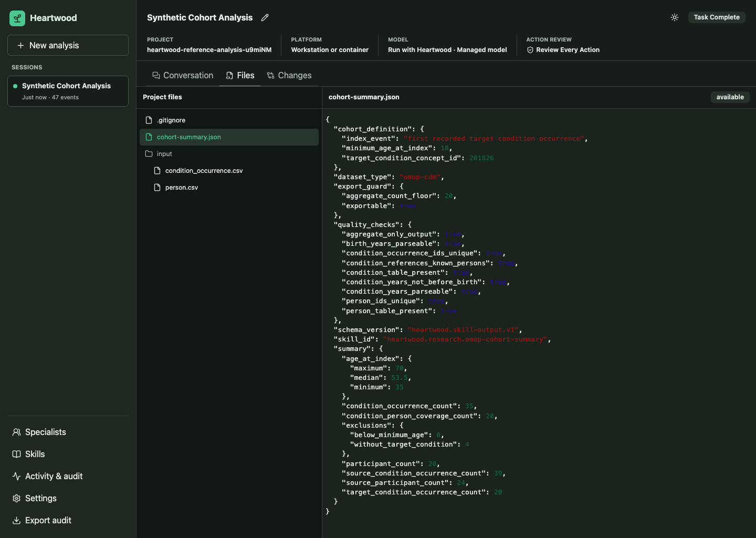Click the pencil icon to rename the analysis

coord(265,17)
